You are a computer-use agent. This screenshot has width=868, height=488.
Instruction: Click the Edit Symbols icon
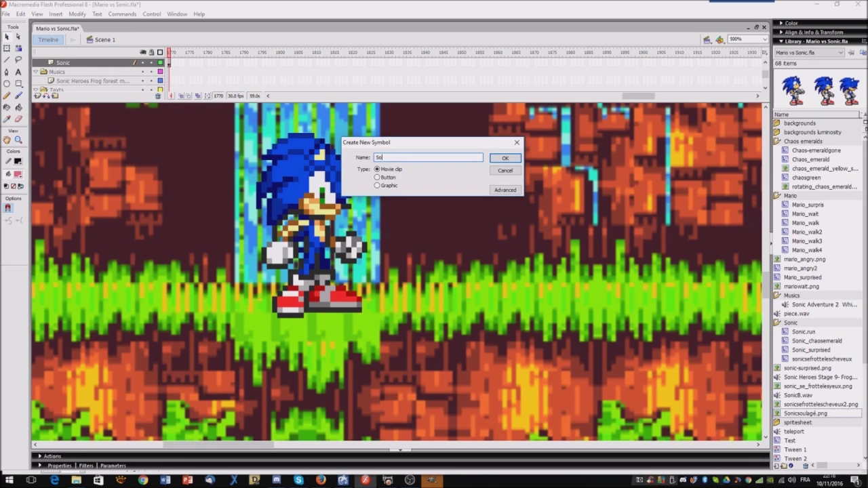pos(719,39)
